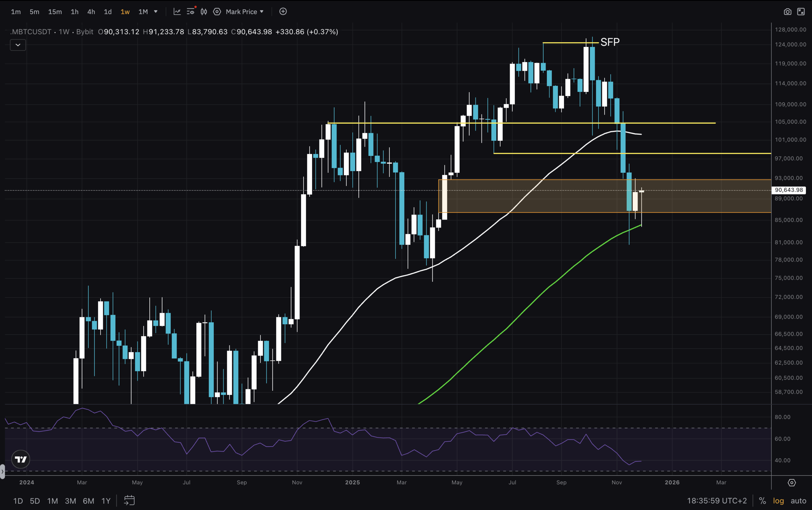Click the TradingView logo badge
The width and height of the screenshot is (812, 510).
[x=21, y=459]
